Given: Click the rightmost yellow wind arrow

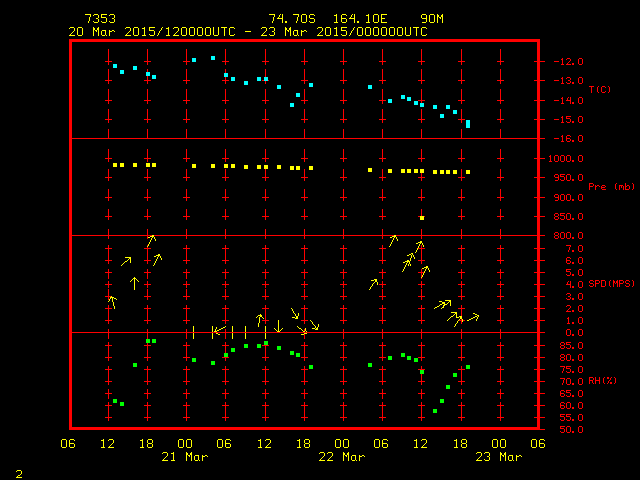Looking at the screenshot, I should click(x=472, y=317).
